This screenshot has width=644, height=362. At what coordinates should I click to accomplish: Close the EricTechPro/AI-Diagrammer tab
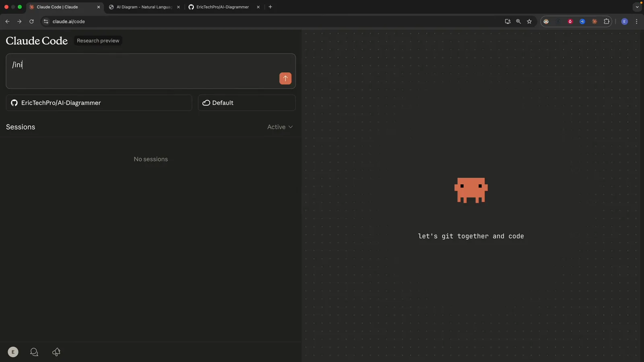(258, 7)
